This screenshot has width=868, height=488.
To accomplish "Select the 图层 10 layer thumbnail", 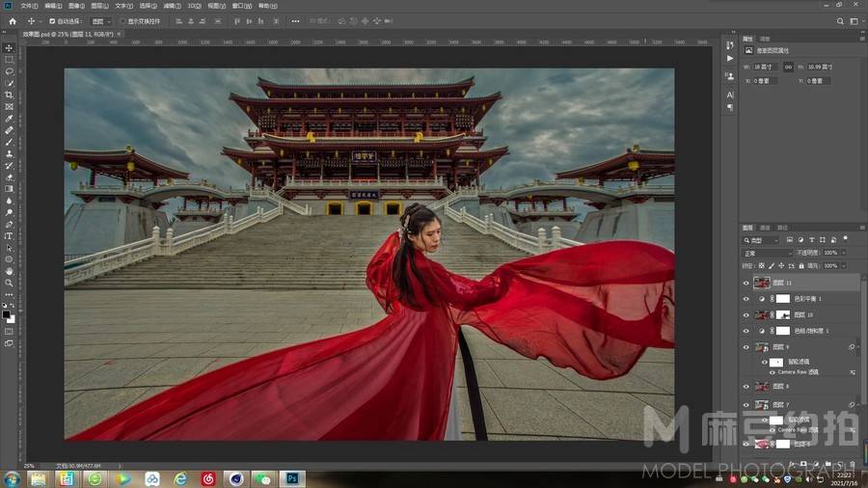I will click(x=762, y=314).
